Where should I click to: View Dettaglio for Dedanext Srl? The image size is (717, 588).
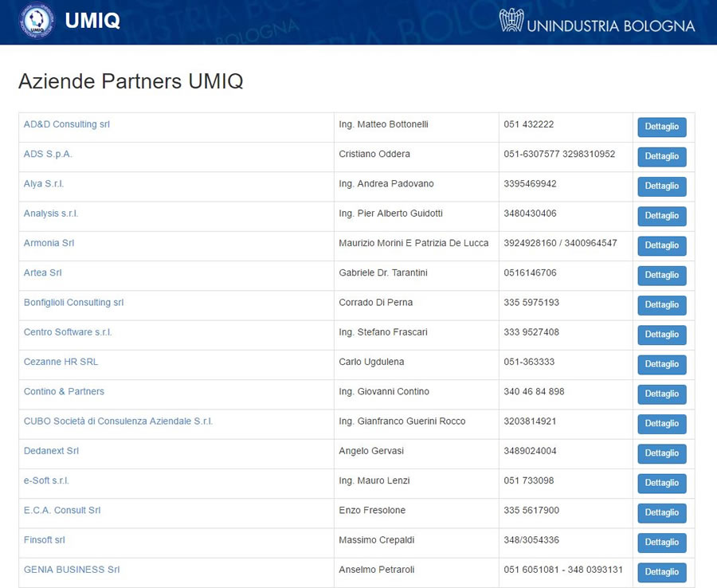(x=662, y=453)
